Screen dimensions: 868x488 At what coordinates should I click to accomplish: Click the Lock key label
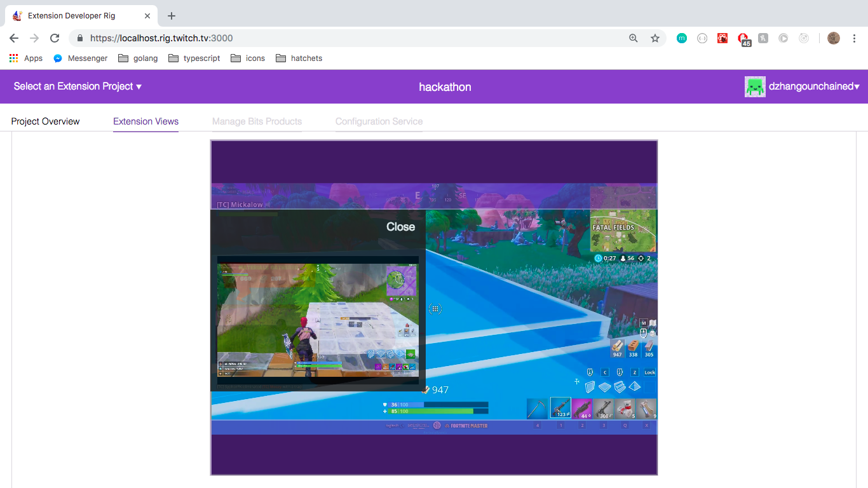[649, 372]
